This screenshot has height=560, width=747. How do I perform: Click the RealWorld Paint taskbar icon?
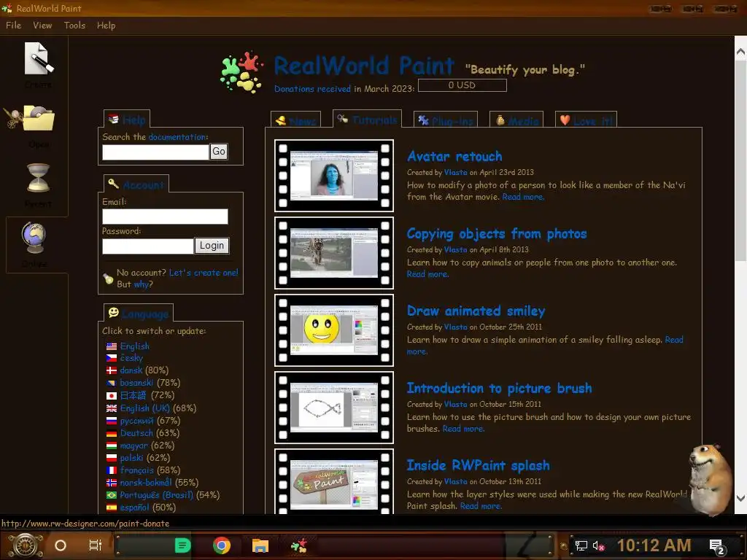(x=299, y=545)
